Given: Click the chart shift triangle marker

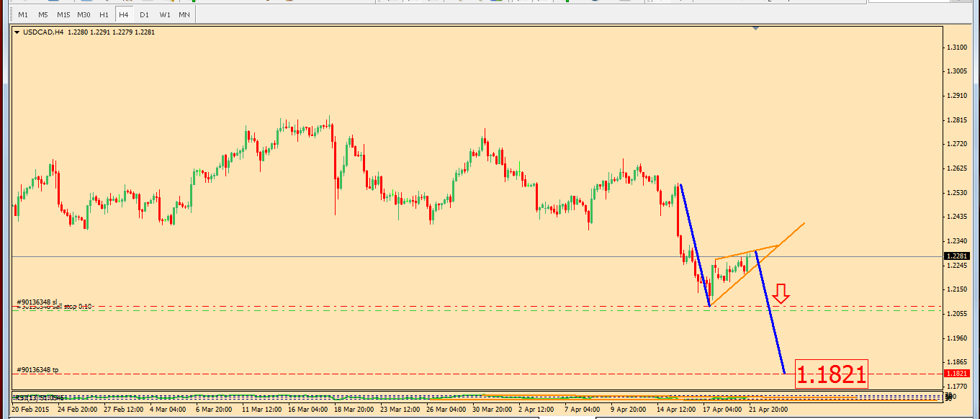Looking at the screenshot, I should click(x=755, y=28).
